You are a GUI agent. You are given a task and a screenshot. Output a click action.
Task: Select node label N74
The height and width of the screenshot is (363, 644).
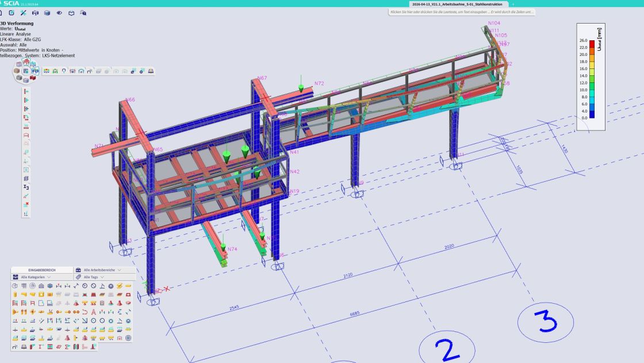232,249
